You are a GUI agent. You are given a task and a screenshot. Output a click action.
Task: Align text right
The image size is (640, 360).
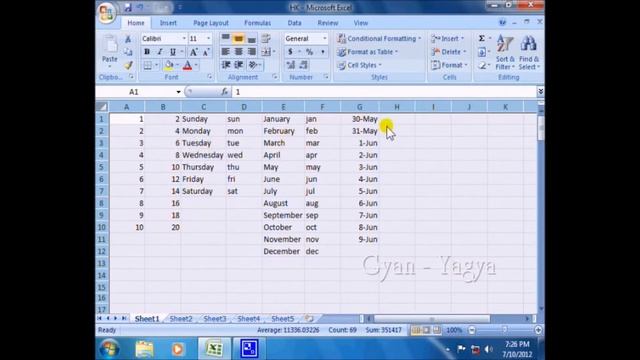(x=251, y=52)
